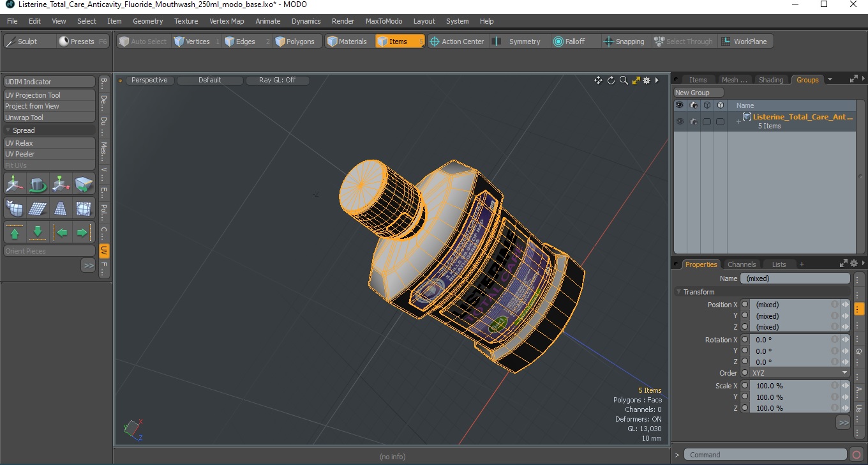Click the flip UV box icon

84,185
